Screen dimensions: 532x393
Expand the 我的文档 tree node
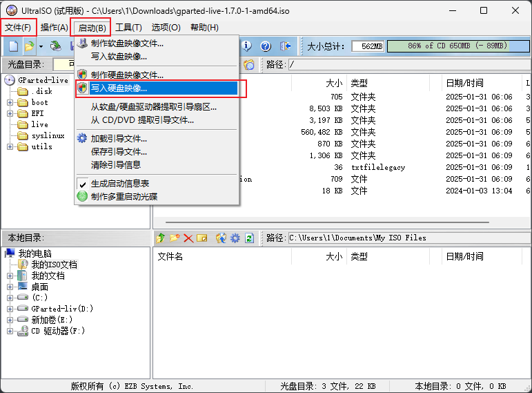pos(10,276)
